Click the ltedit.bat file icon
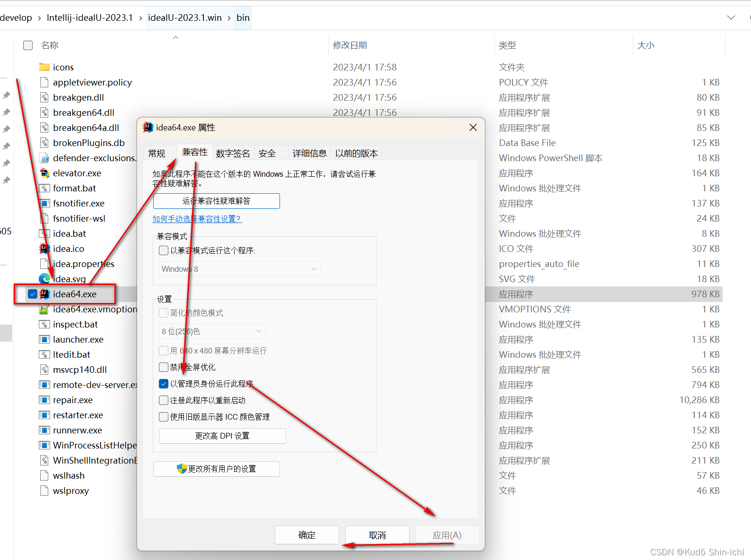 (44, 354)
